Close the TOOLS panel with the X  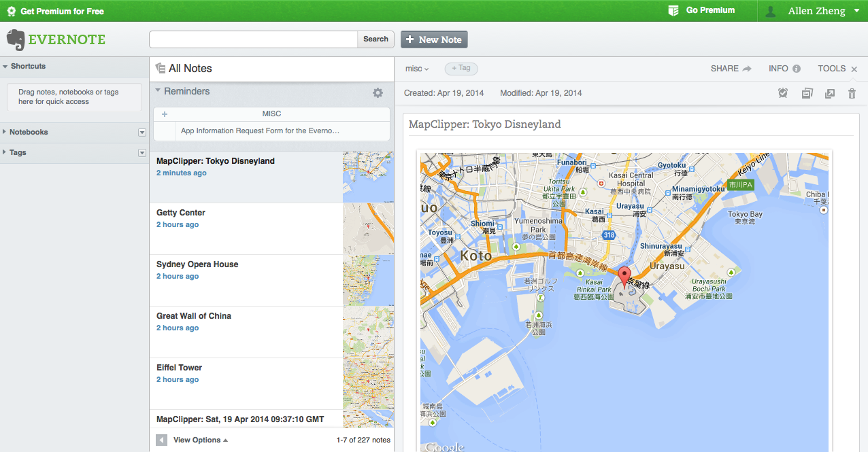click(x=854, y=69)
